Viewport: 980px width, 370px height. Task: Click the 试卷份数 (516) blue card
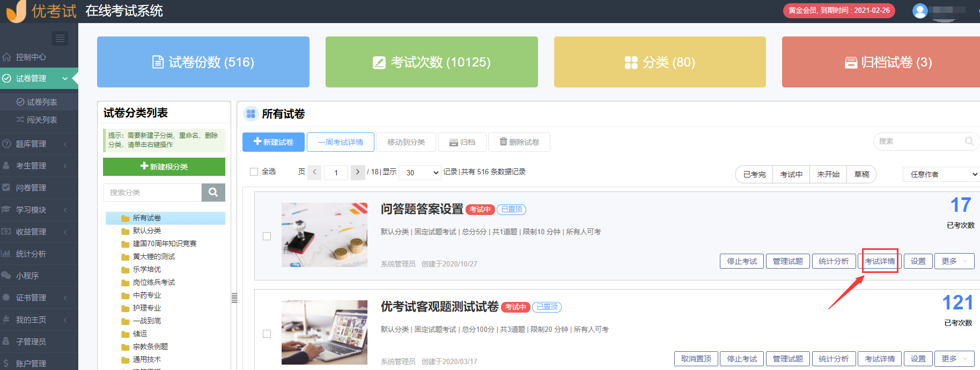point(203,62)
